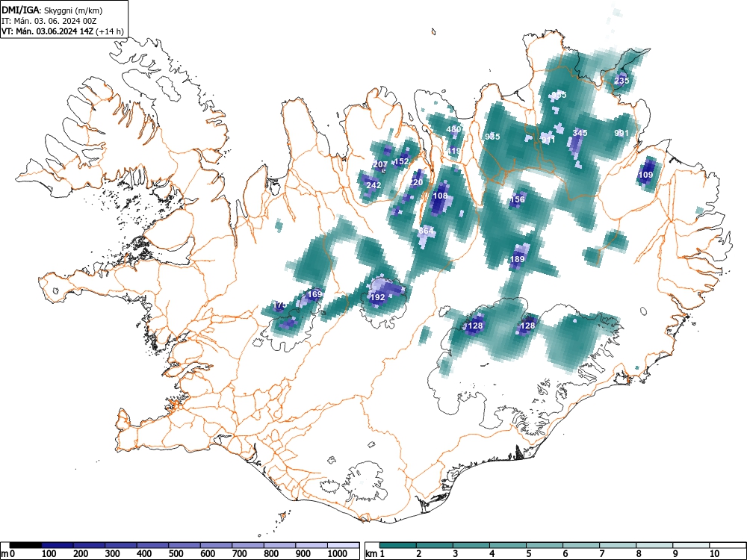
Task: Select the '192' visibility label
Action: (x=377, y=297)
